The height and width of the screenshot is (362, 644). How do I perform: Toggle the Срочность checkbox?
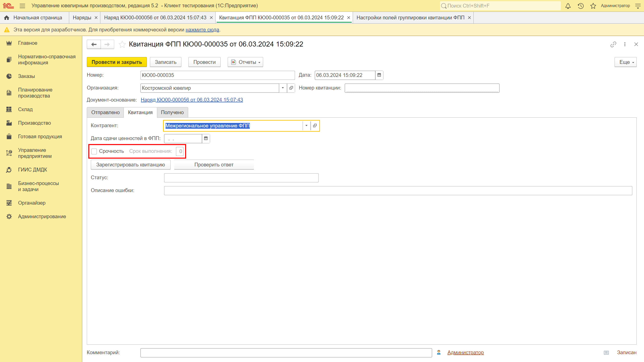tap(94, 151)
